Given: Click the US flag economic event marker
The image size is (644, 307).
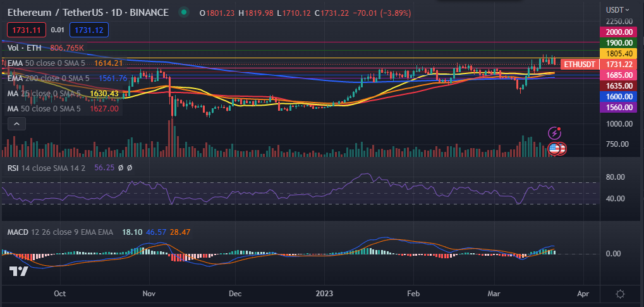Looking at the screenshot, I should 554,149.
